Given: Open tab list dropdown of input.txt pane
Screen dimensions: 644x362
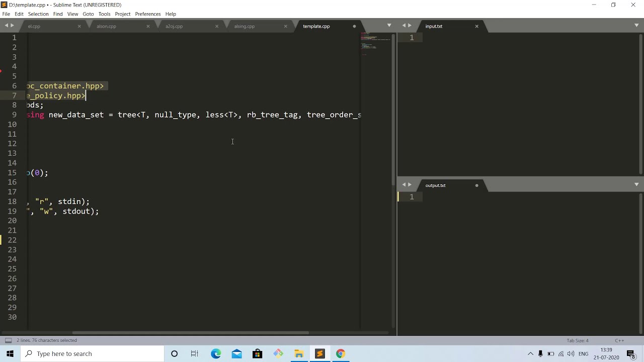Looking at the screenshot, I should (636, 26).
